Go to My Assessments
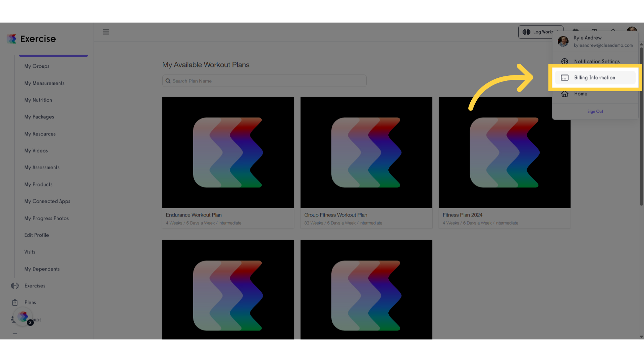This screenshot has height=362, width=644. coord(42,167)
